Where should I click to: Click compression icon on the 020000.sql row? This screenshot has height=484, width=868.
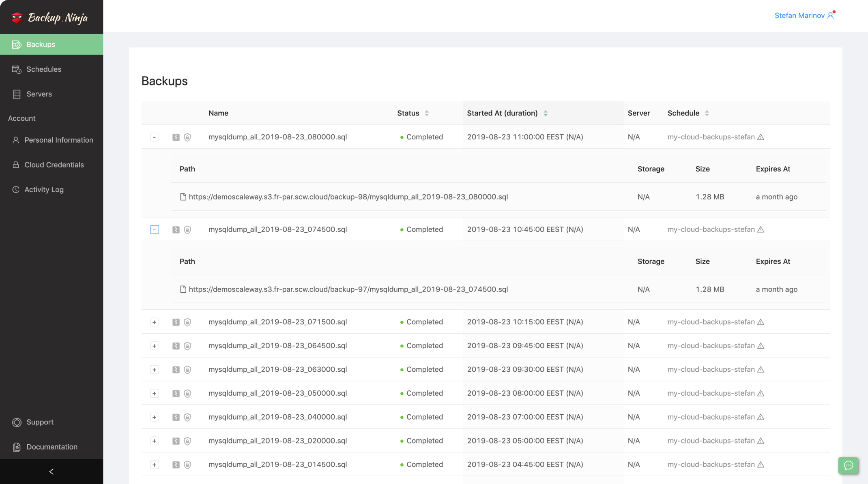pyautogui.click(x=176, y=441)
